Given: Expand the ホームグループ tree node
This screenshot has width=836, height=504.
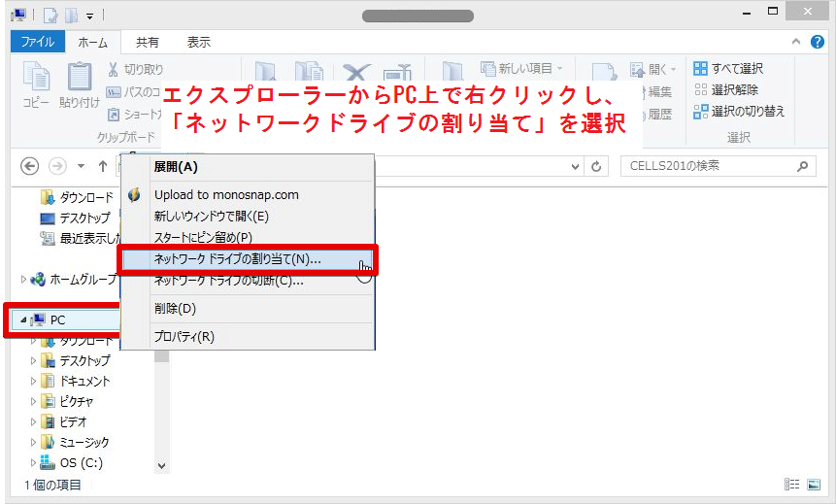Looking at the screenshot, I should click(x=24, y=279).
